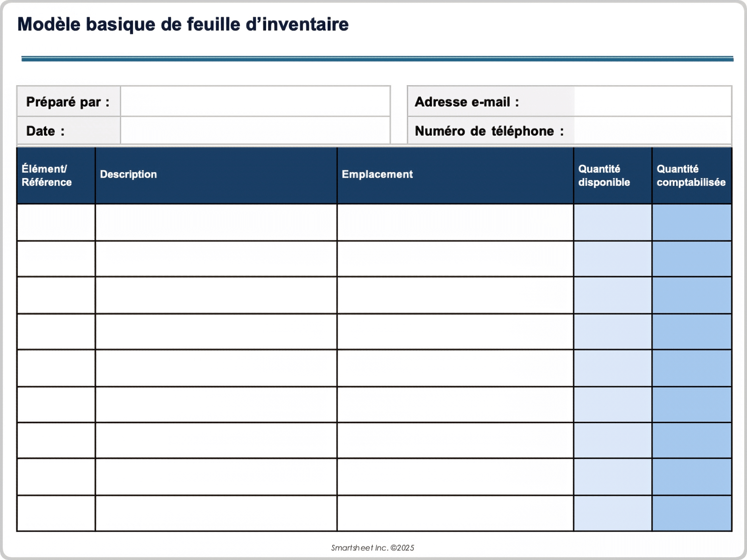Click the Numéro de téléphone input field
Image resolution: width=747 pixels, height=560 pixels.
652,131
